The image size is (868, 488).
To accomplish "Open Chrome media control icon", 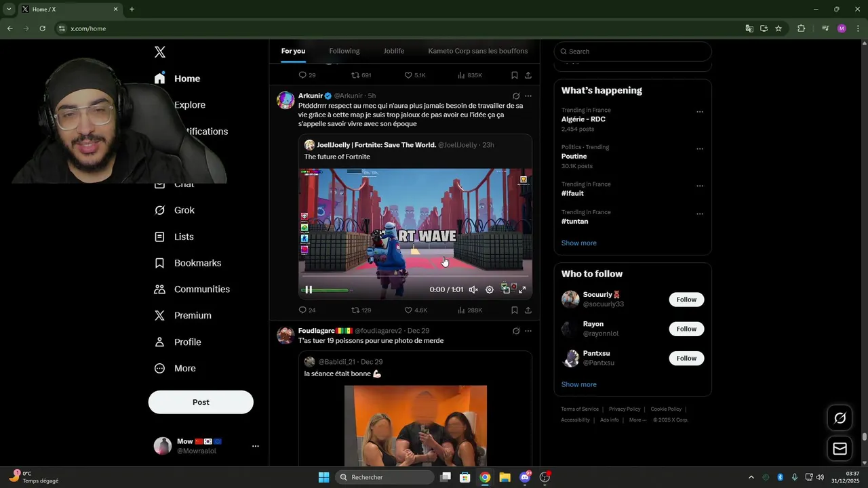I will (x=825, y=28).
